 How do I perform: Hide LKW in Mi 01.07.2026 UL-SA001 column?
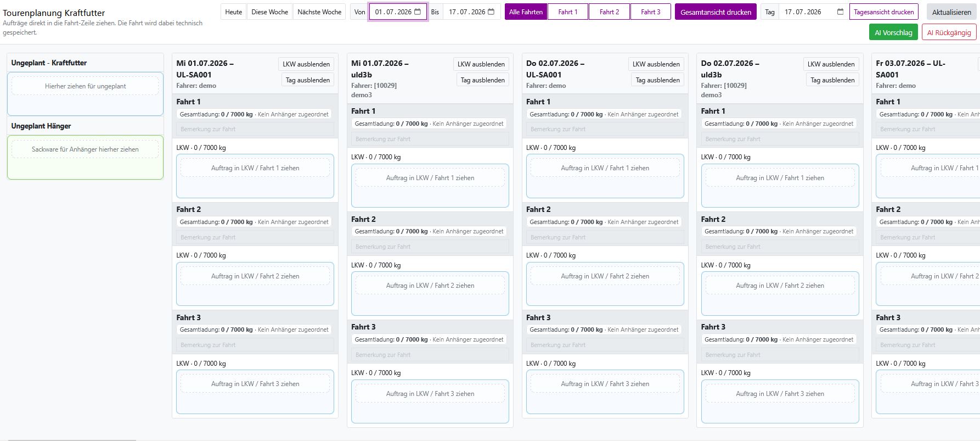click(306, 64)
